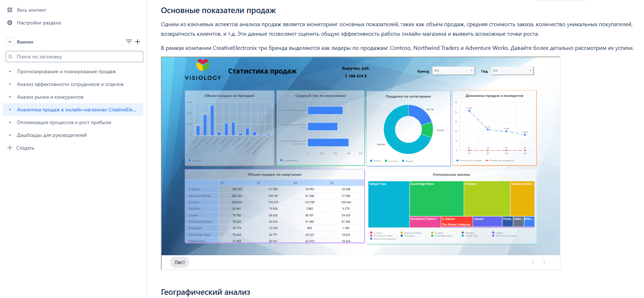644x298 pixels.
Task: Click the Q1 column header
Action: 237,183
